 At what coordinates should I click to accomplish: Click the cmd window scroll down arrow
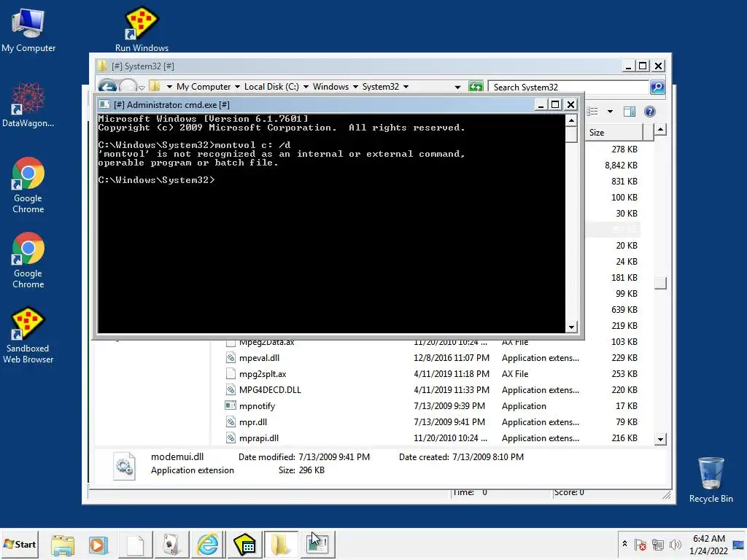[571, 327]
